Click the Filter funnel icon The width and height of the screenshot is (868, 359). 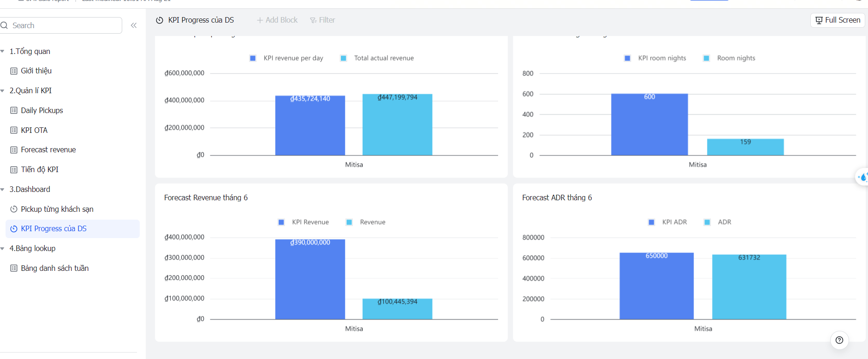(313, 20)
